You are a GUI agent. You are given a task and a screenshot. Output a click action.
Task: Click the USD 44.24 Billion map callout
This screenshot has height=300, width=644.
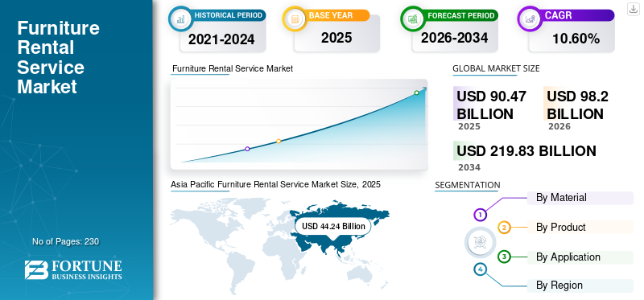(x=333, y=227)
